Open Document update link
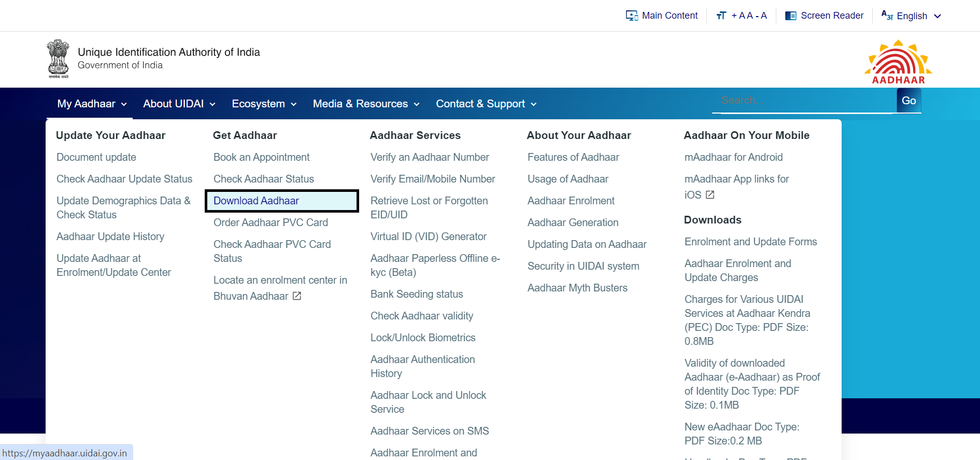This screenshot has width=980, height=460. [x=96, y=157]
